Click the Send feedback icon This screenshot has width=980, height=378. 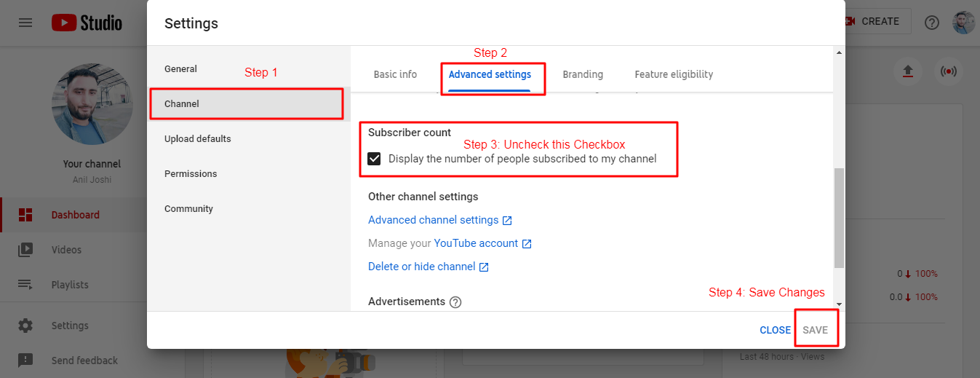coord(25,361)
